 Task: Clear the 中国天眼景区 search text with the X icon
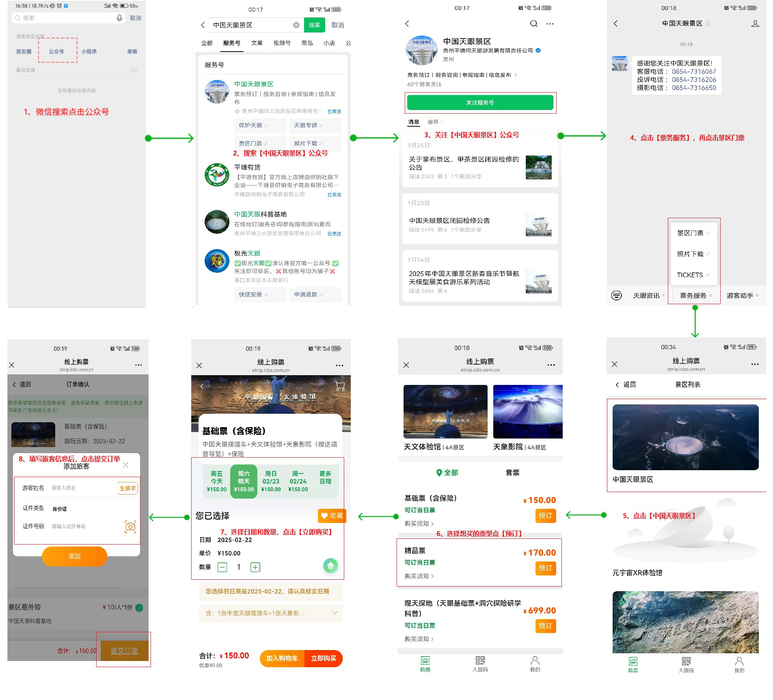click(296, 25)
